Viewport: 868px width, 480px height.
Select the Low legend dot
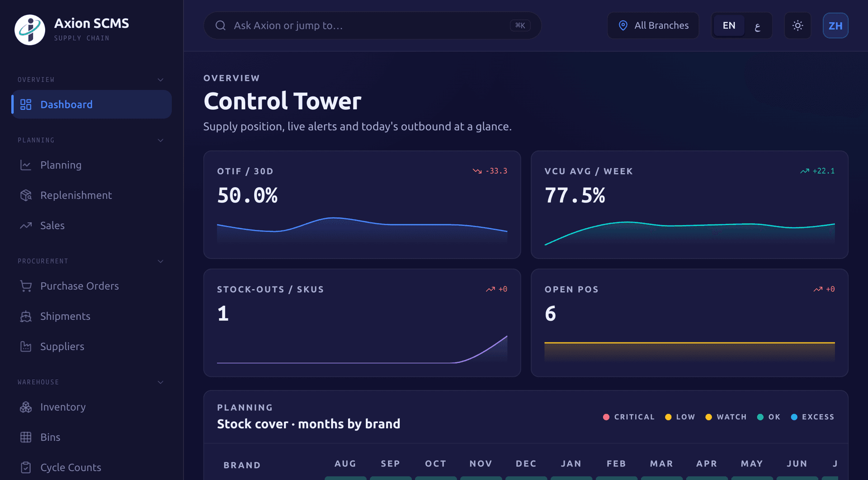(668, 417)
